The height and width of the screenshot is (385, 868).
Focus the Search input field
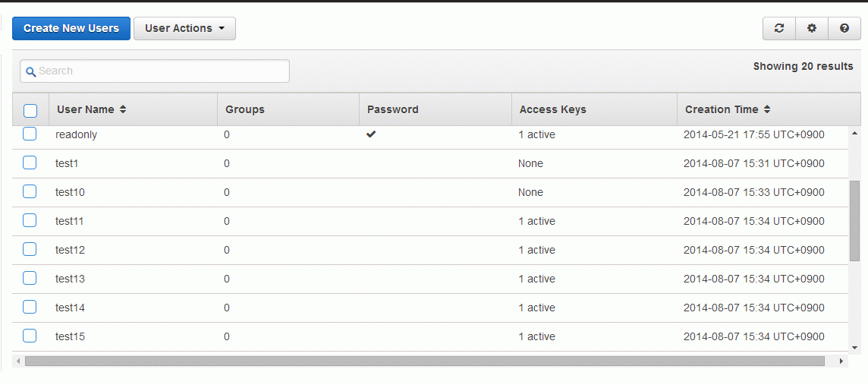click(x=155, y=71)
